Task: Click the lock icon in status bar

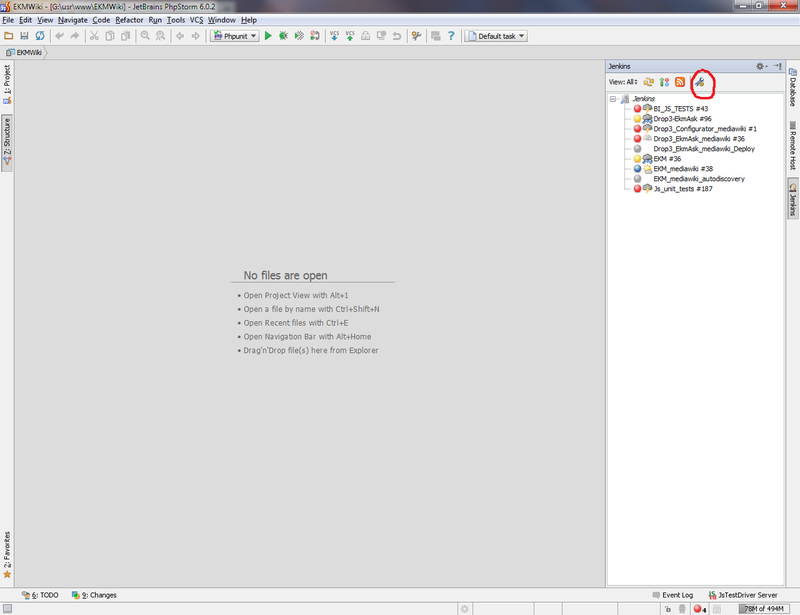Action: 667,608
